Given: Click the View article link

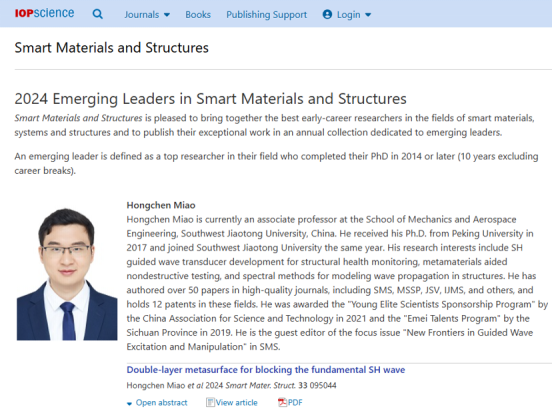Looking at the screenshot, I should click(236, 402).
